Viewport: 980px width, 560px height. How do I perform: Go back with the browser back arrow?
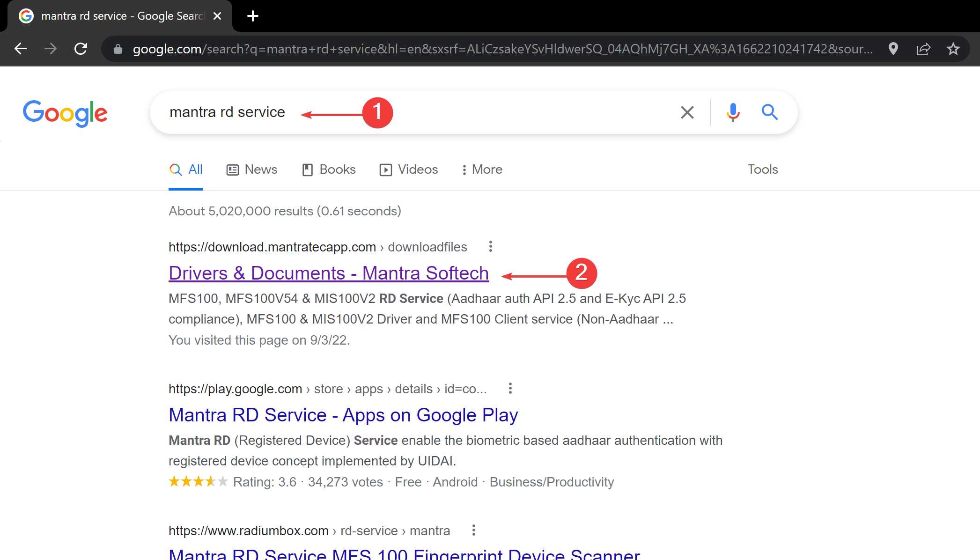[x=21, y=49]
